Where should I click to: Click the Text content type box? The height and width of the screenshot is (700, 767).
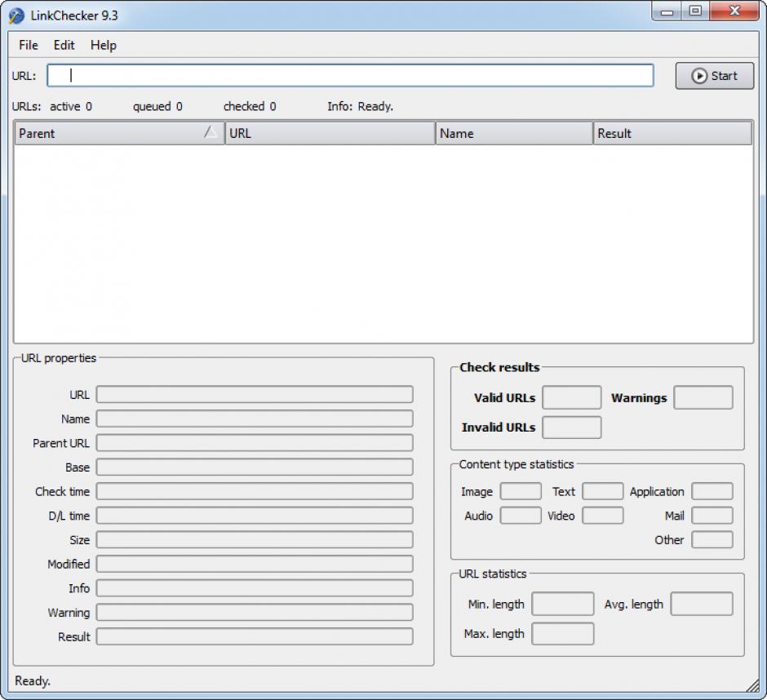coord(603,491)
